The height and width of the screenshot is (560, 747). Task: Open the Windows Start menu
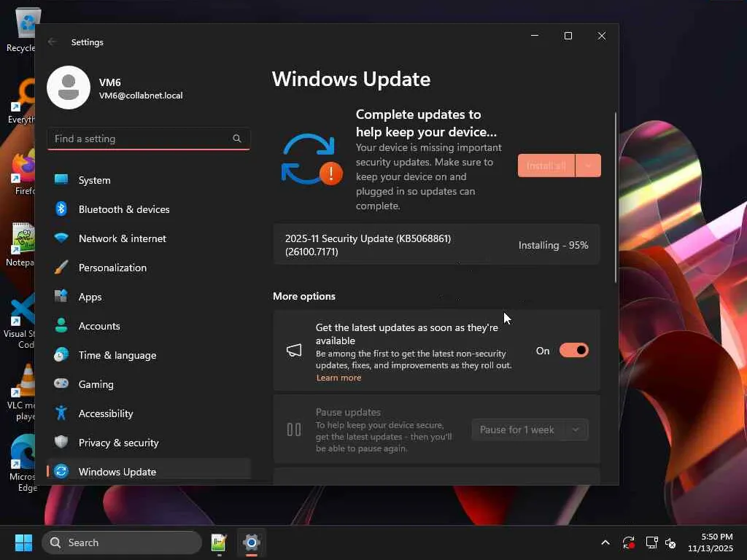pyautogui.click(x=23, y=542)
